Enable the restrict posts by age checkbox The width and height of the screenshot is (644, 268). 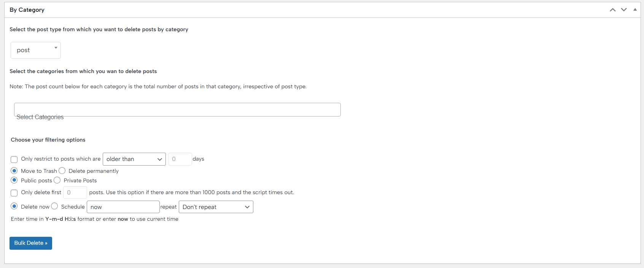(14, 159)
